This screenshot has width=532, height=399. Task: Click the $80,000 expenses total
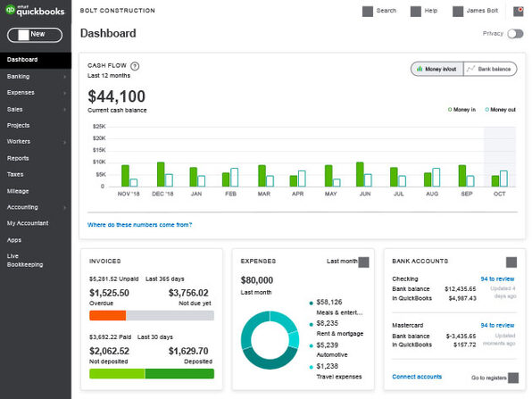(257, 280)
